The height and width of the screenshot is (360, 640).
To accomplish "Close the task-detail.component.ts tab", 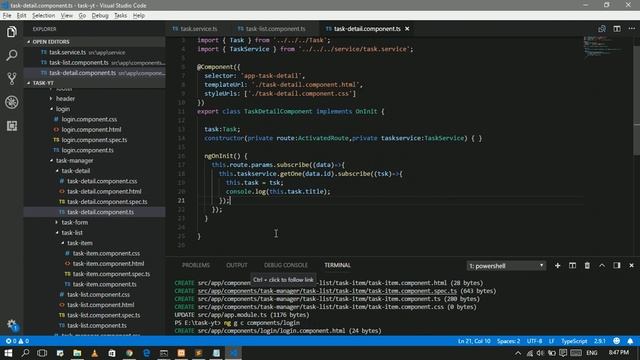I will click(407, 29).
